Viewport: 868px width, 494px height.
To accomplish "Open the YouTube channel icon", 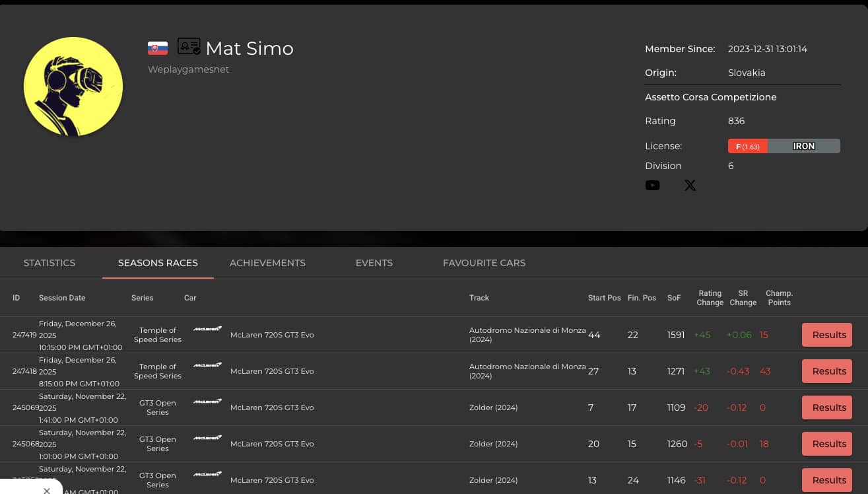I will pyautogui.click(x=652, y=186).
